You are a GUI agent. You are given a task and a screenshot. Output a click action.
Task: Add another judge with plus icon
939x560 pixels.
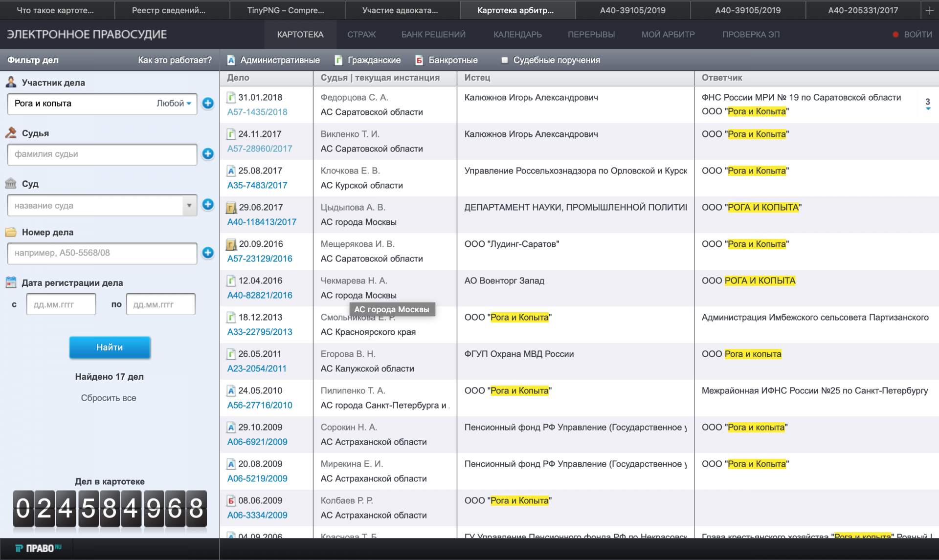point(208,154)
